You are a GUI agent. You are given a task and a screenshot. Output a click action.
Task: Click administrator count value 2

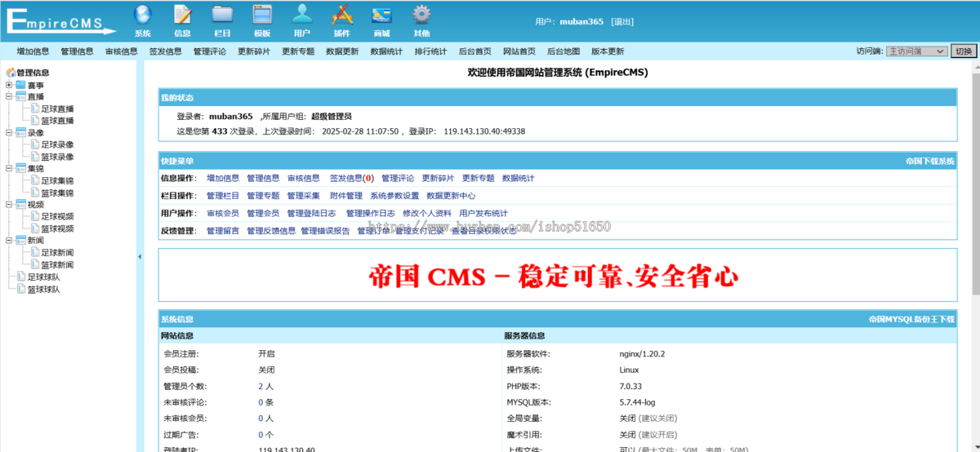(261, 386)
